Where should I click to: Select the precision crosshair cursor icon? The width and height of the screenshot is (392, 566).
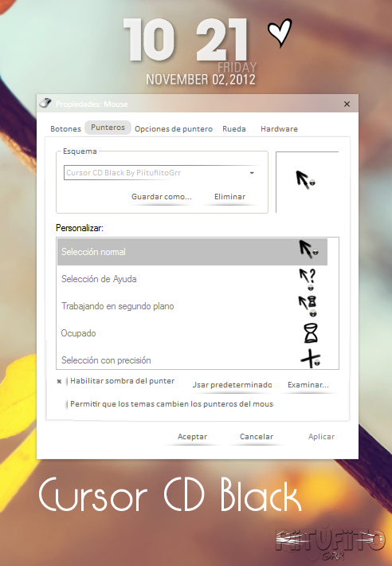[311, 358]
